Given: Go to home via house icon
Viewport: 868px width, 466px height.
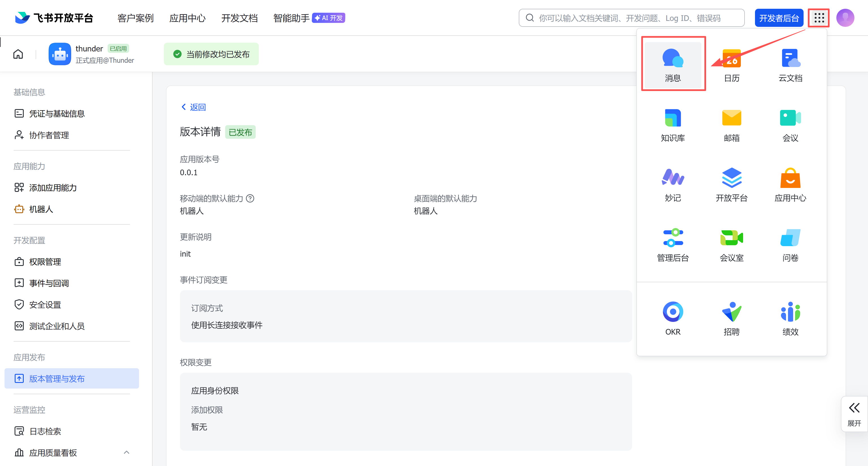Looking at the screenshot, I should click(x=18, y=54).
